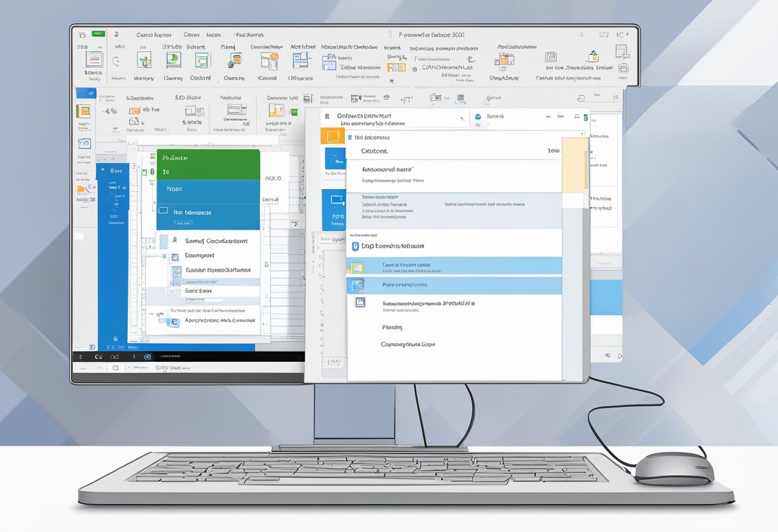The image size is (778, 532).
Task: Toggle the small blue square above the Crutore row
Action: click(x=349, y=137)
